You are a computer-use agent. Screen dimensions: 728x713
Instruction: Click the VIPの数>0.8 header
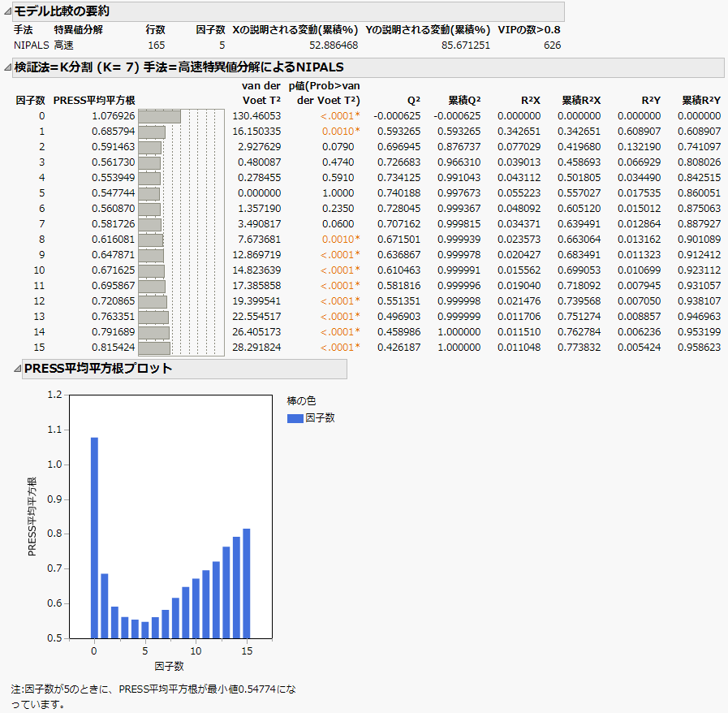coord(528,30)
